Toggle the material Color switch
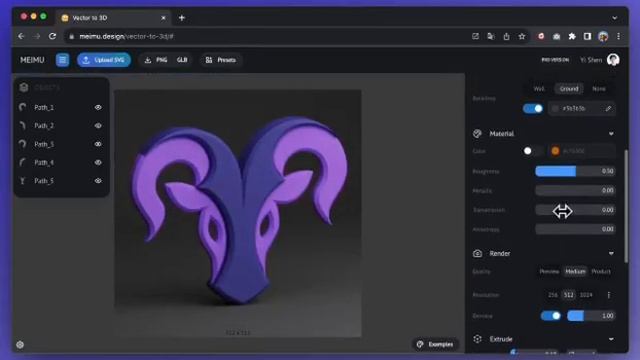 click(533, 151)
